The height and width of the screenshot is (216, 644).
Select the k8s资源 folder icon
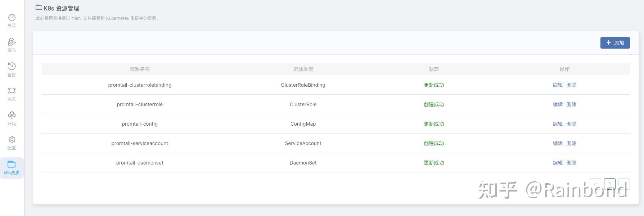(x=12, y=165)
